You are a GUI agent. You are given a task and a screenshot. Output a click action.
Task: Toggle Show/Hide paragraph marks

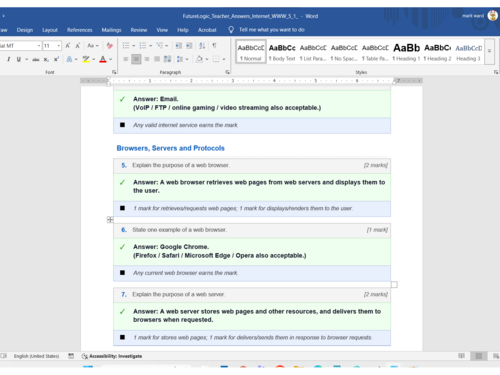pyautogui.click(x=214, y=46)
